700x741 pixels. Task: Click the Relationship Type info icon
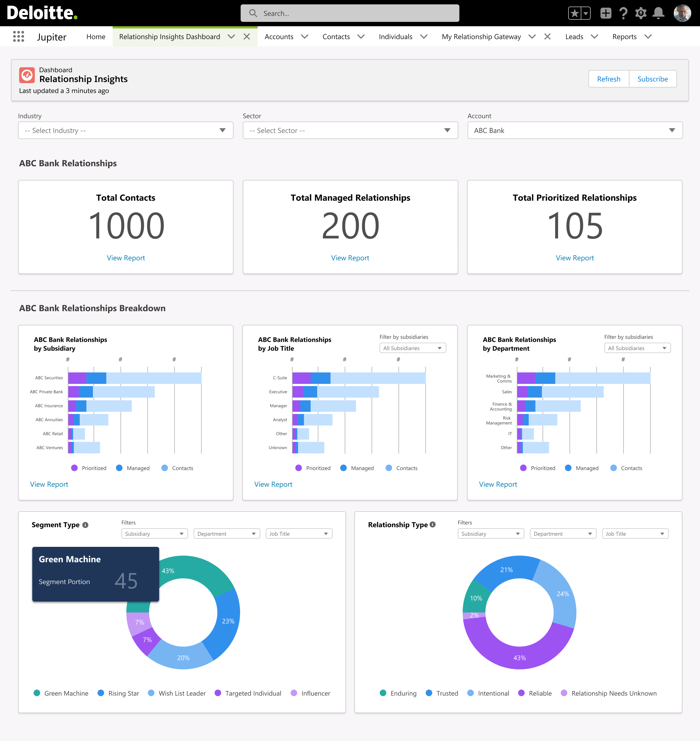pyautogui.click(x=433, y=524)
